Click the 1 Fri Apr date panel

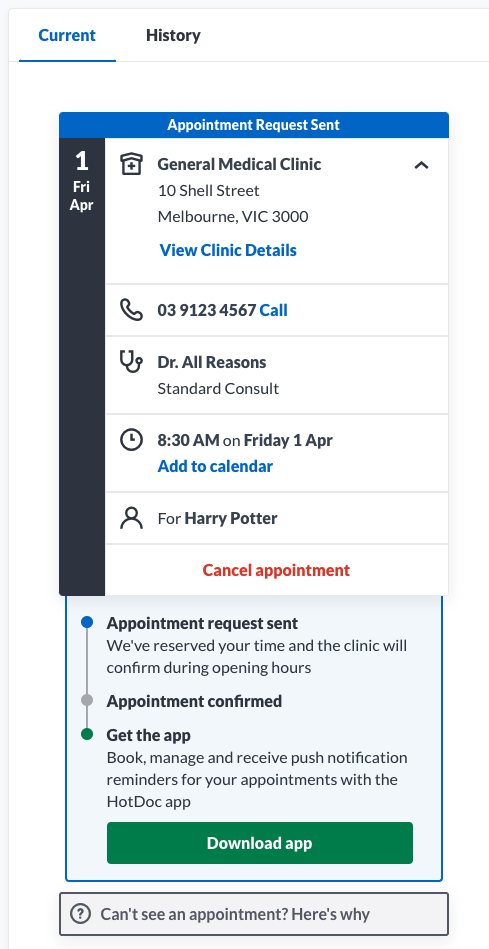point(82,366)
